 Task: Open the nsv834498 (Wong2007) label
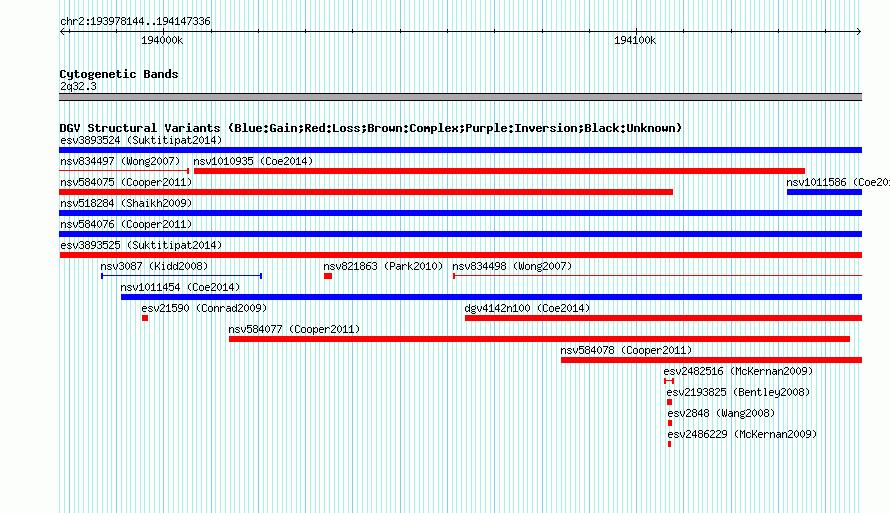(512, 266)
